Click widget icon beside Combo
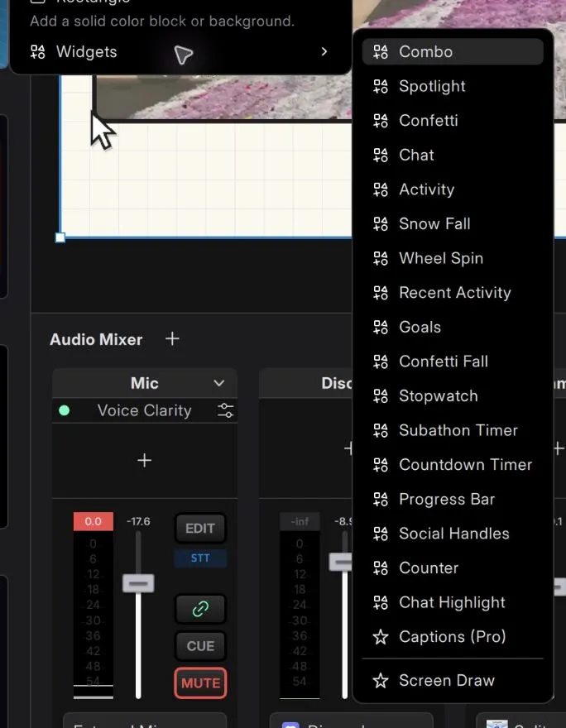Image resolution: width=566 pixels, height=728 pixels. click(381, 51)
